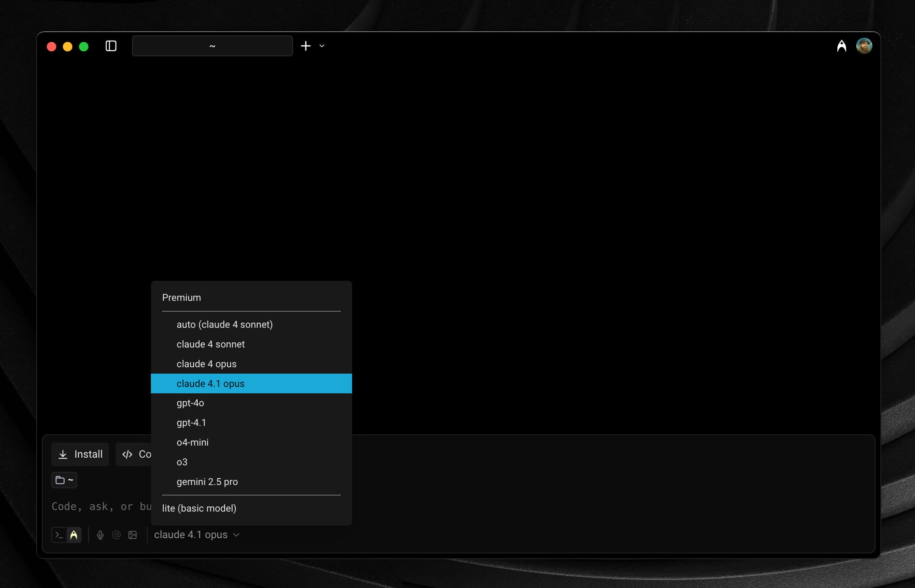Viewport: 915px width, 588px height.
Task: Focus the Code, ask, or build input field
Action: tap(101, 507)
